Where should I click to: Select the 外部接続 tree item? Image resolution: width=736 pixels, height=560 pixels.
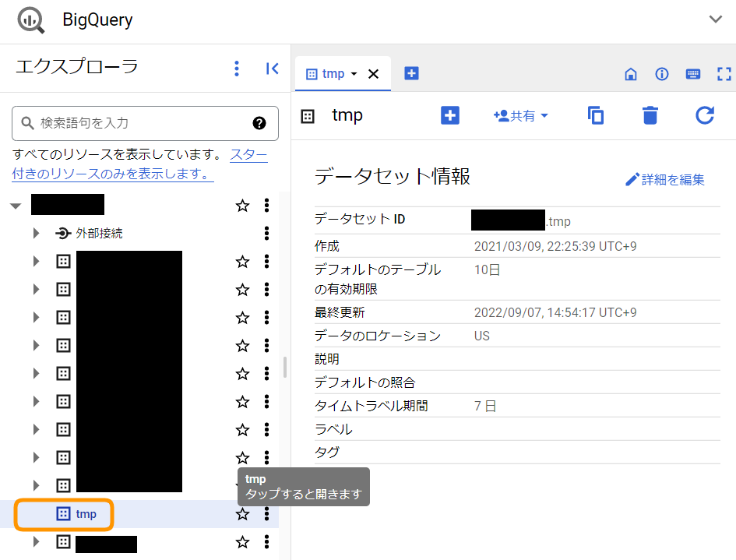90,233
